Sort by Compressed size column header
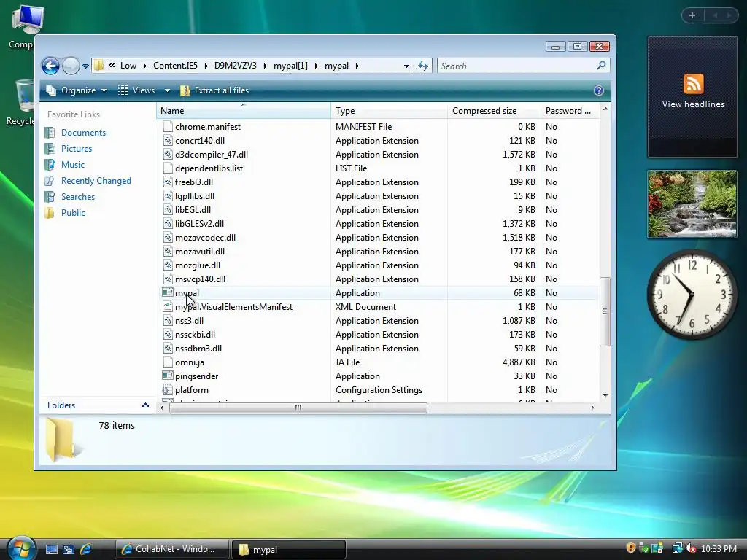747x560 pixels. [494, 111]
